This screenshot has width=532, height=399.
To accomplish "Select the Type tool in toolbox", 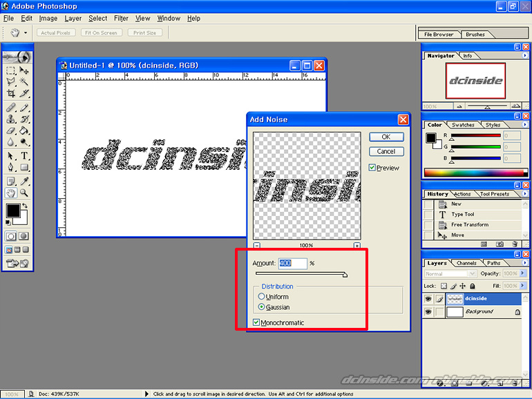I will [23, 156].
